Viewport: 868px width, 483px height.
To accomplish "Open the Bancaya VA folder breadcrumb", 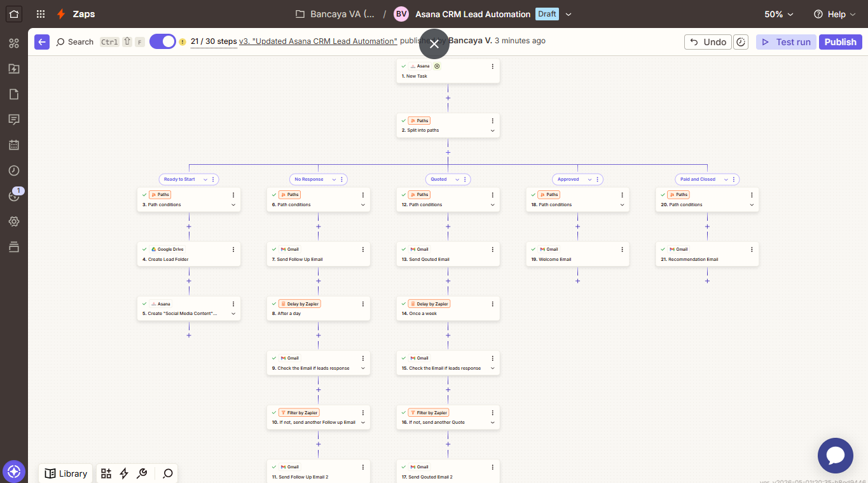I will point(335,14).
